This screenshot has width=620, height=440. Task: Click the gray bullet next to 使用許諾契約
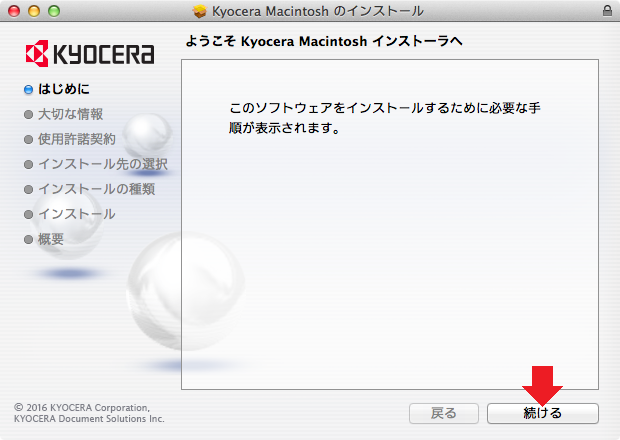pyautogui.click(x=29, y=140)
